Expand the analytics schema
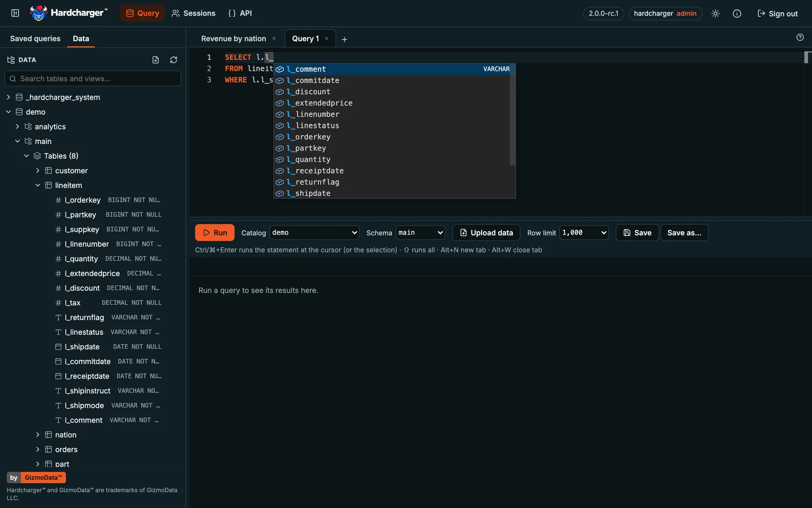 click(x=17, y=127)
